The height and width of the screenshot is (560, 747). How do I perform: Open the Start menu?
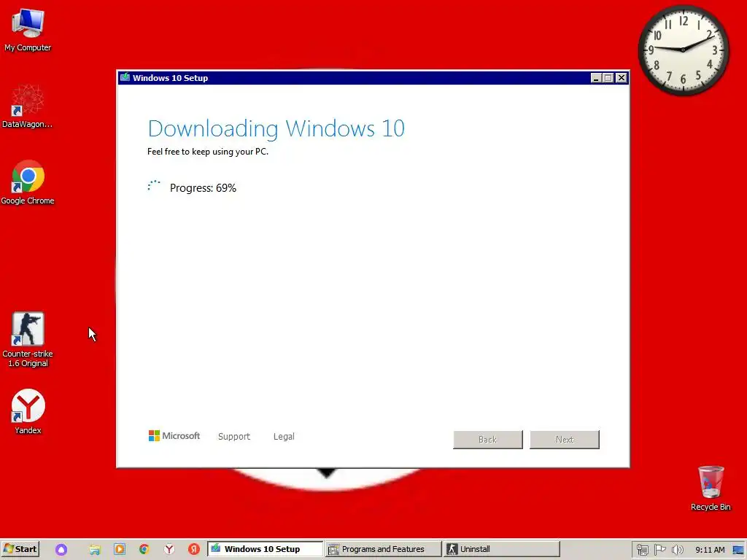20,549
